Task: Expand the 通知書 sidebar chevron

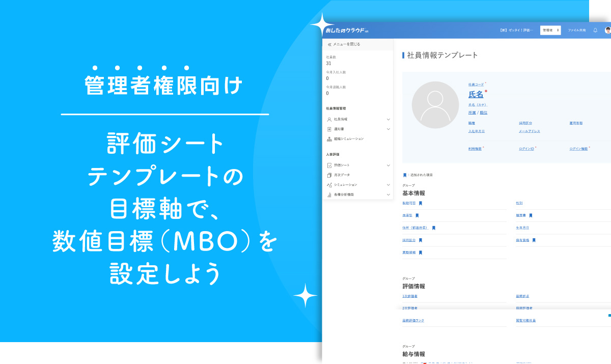Action: pos(388,129)
